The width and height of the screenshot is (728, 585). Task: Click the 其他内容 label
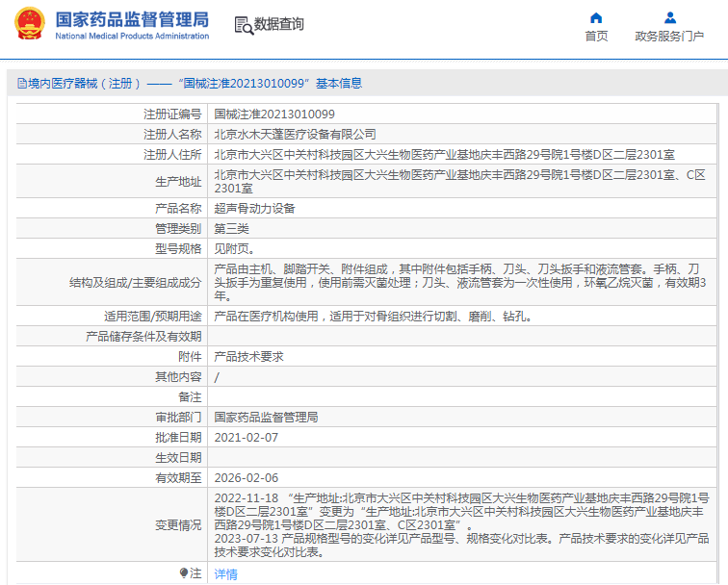tap(178, 377)
